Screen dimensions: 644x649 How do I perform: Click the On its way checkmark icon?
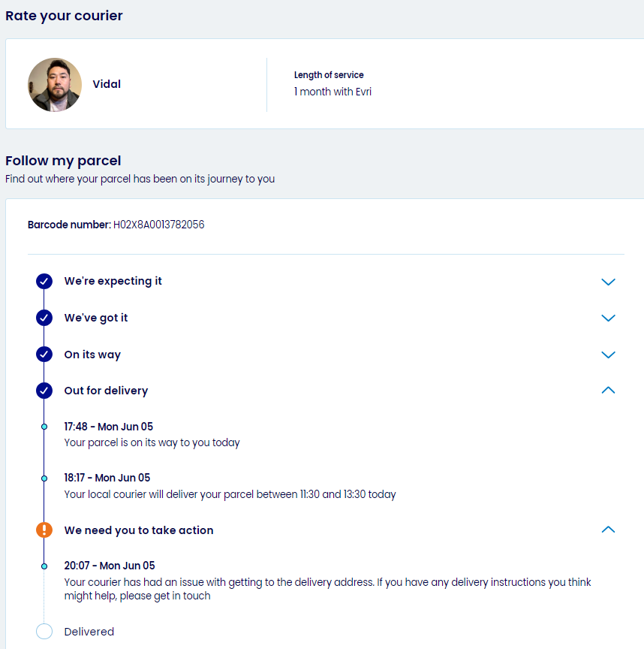(44, 355)
